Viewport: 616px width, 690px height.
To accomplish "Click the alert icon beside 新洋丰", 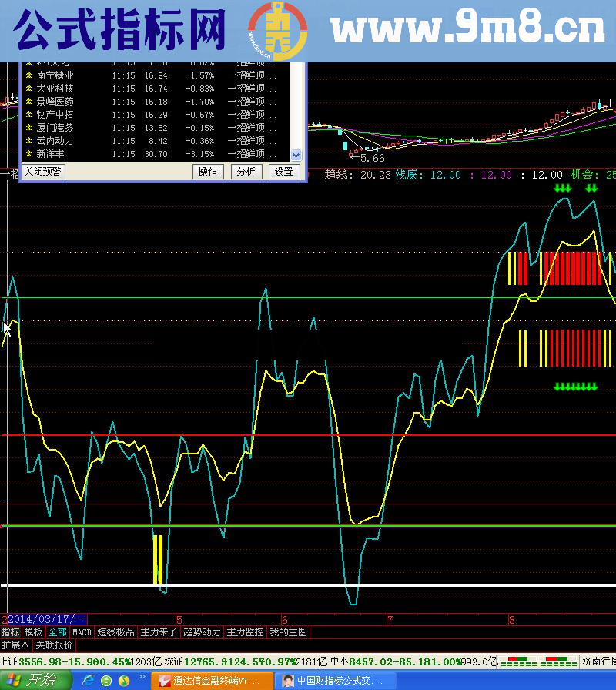I will tap(29, 154).
